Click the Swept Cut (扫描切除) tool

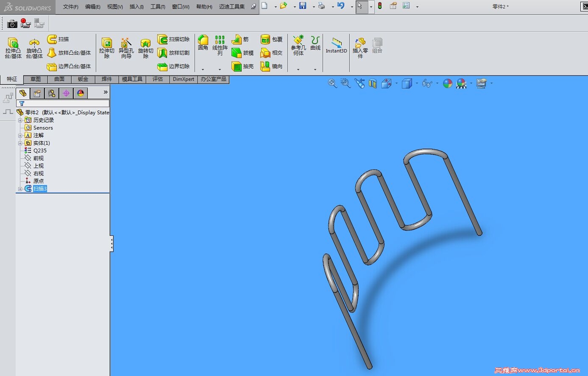pos(173,39)
